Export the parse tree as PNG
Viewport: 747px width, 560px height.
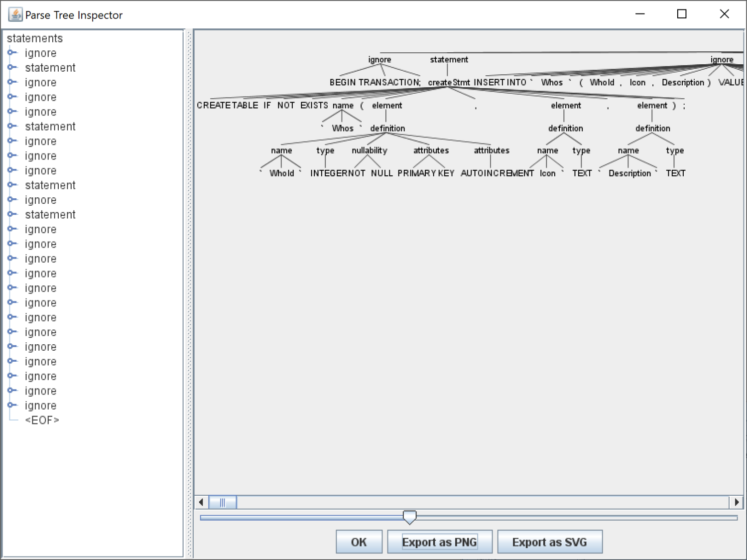tap(439, 542)
